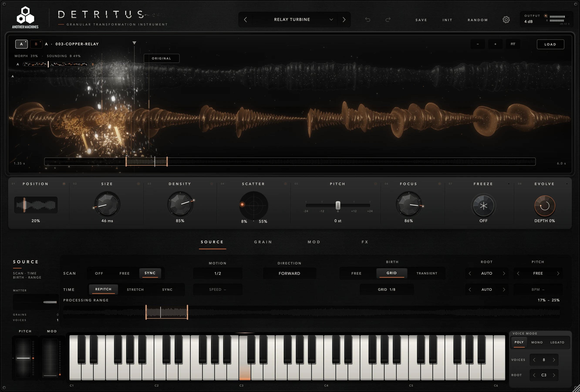
Task: Click previous arrow on second-row AUTO selector
Action: point(470,290)
